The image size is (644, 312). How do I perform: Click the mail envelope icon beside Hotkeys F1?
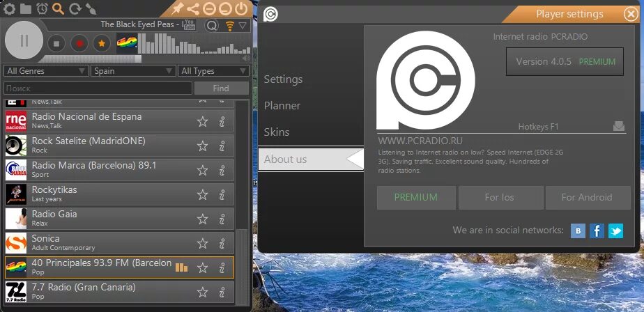[618, 126]
